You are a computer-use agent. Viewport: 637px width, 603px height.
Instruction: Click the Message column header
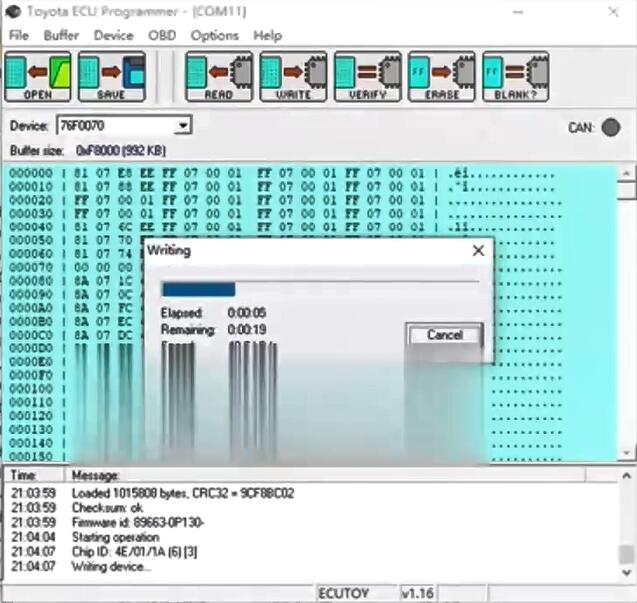point(325,475)
